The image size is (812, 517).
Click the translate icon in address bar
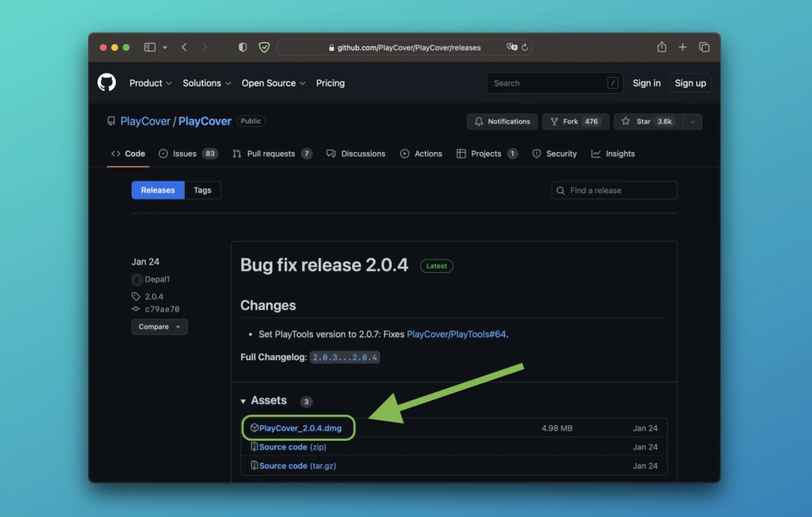click(x=511, y=47)
